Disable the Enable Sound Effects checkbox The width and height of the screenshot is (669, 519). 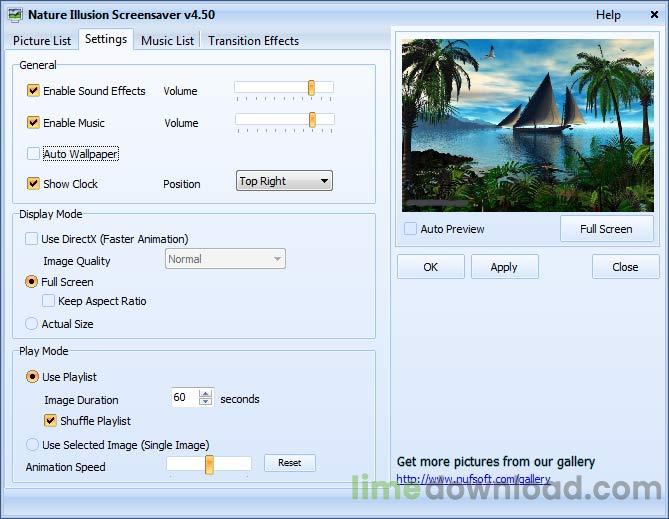(x=34, y=91)
